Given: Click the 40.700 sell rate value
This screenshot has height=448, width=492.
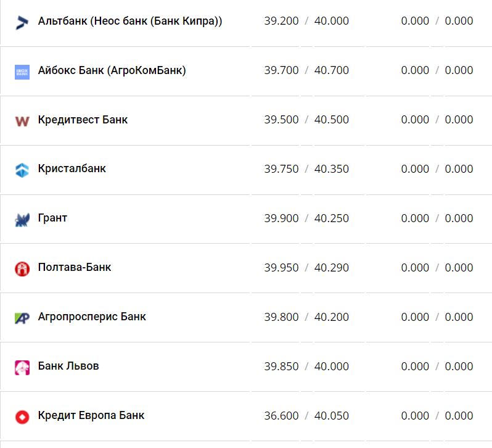Looking at the screenshot, I should coord(332,70).
